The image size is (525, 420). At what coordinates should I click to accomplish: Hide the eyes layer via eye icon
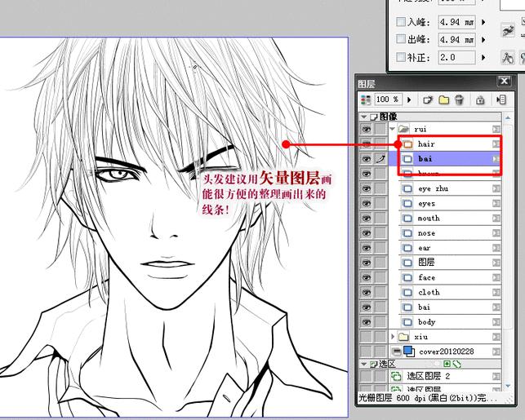[367, 203]
